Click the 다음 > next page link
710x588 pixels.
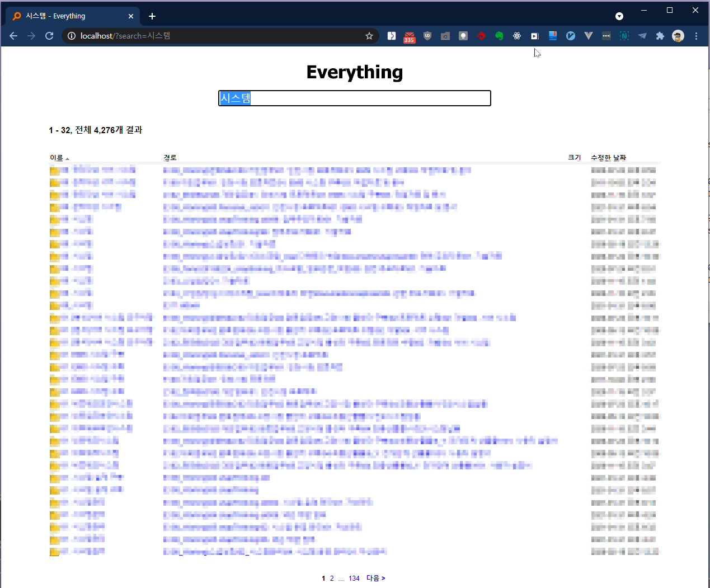click(x=376, y=578)
